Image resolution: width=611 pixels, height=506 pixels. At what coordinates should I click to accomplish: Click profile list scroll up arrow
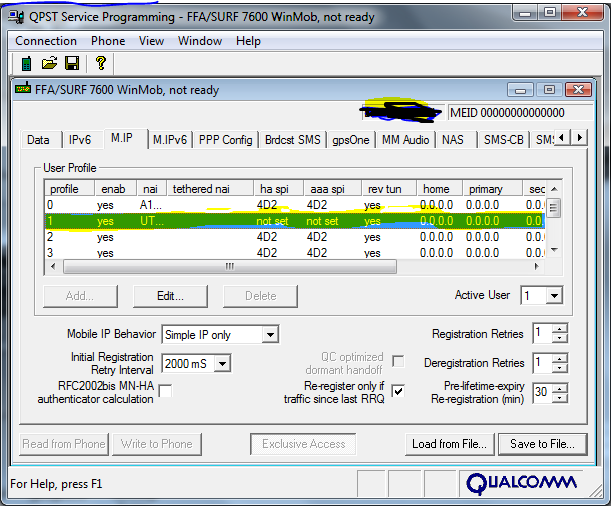554,189
